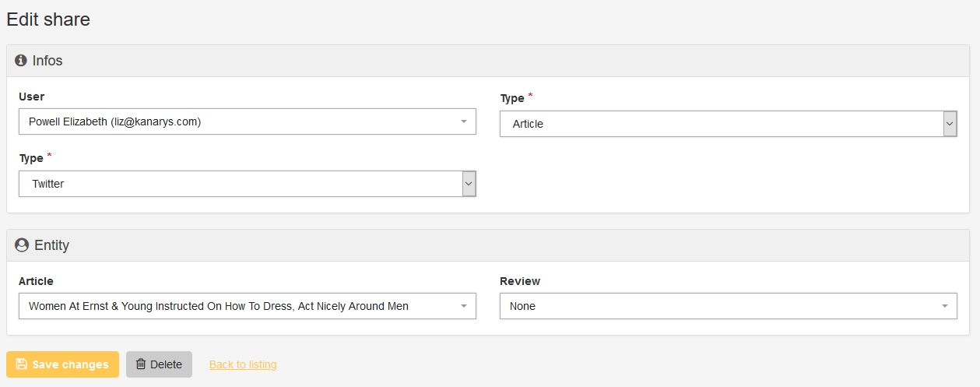This screenshot has width=980, height=387.
Task: Click the caret in the Article entity field
Action: pos(464,306)
